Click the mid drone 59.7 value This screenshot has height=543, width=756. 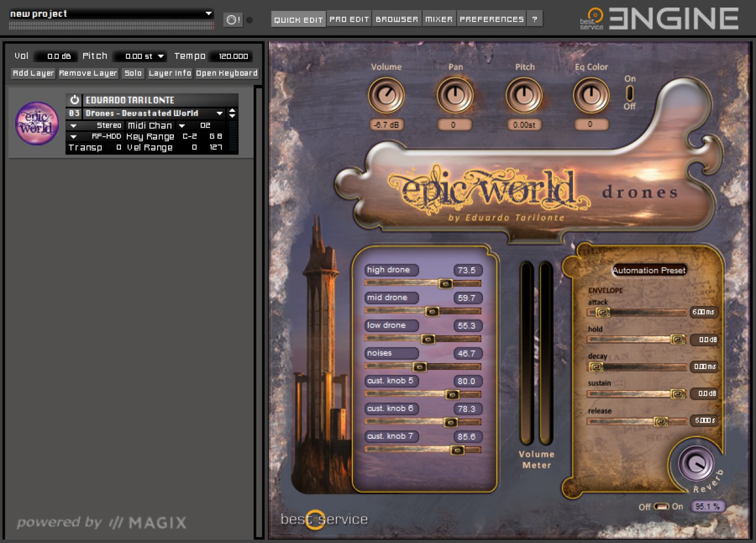click(467, 298)
